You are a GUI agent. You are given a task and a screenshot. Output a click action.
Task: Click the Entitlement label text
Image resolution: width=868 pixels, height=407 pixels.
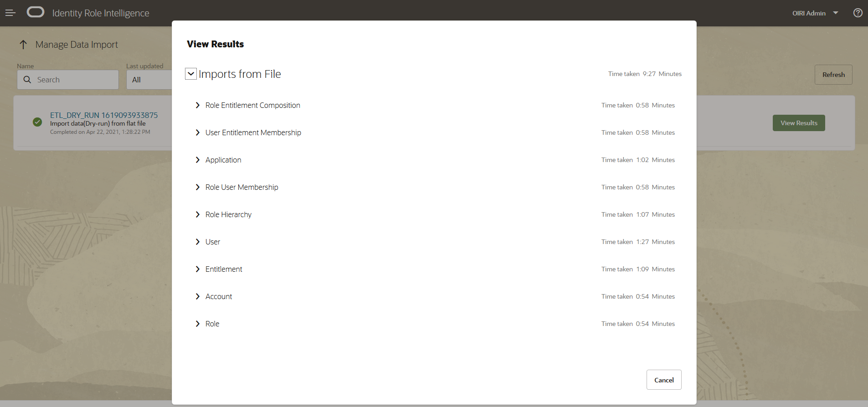point(224,269)
